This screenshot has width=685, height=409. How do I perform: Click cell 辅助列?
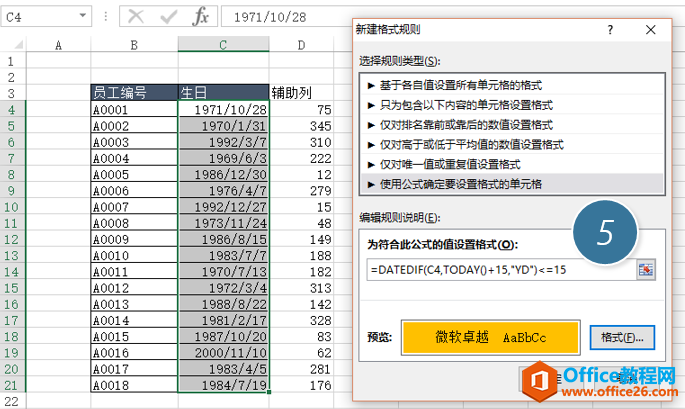(301, 93)
